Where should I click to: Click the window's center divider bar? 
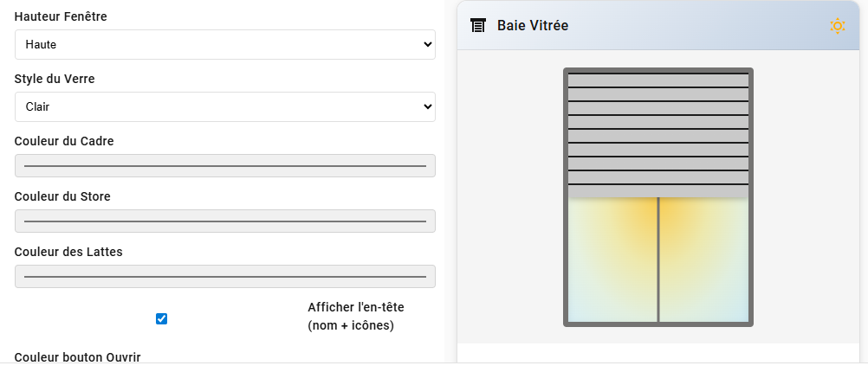point(658,260)
